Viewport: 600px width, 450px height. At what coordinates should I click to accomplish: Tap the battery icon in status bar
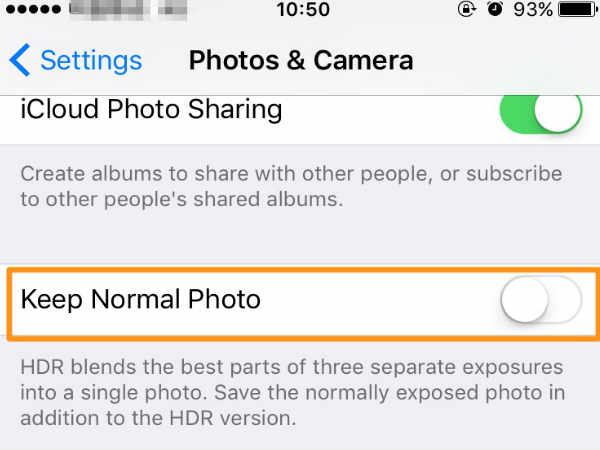(x=578, y=9)
